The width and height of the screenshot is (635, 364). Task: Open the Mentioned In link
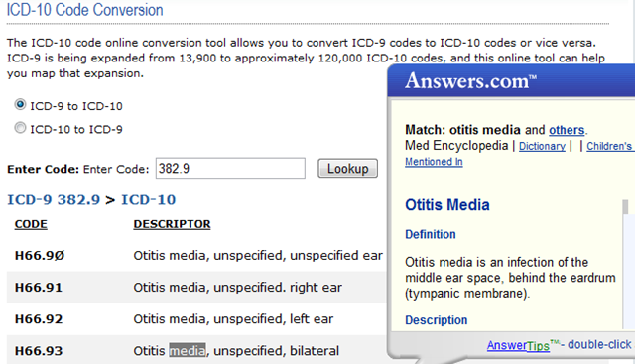[x=434, y=161]
